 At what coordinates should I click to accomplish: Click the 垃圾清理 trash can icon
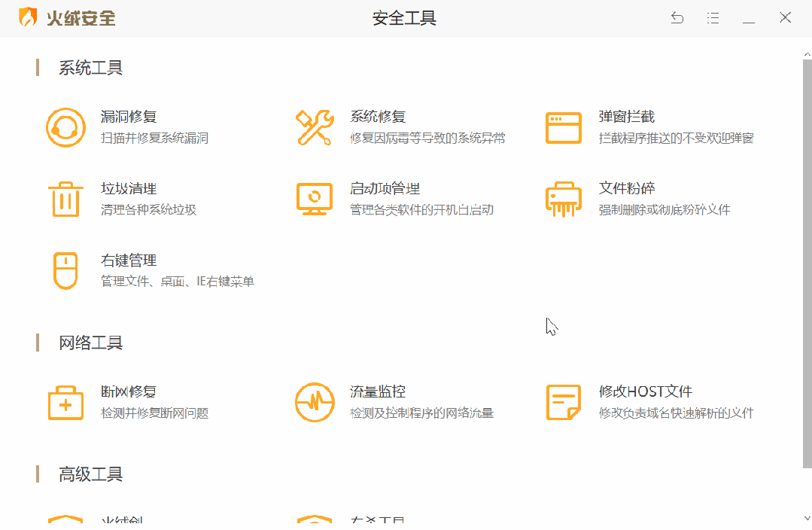click(x=65, y=199)
